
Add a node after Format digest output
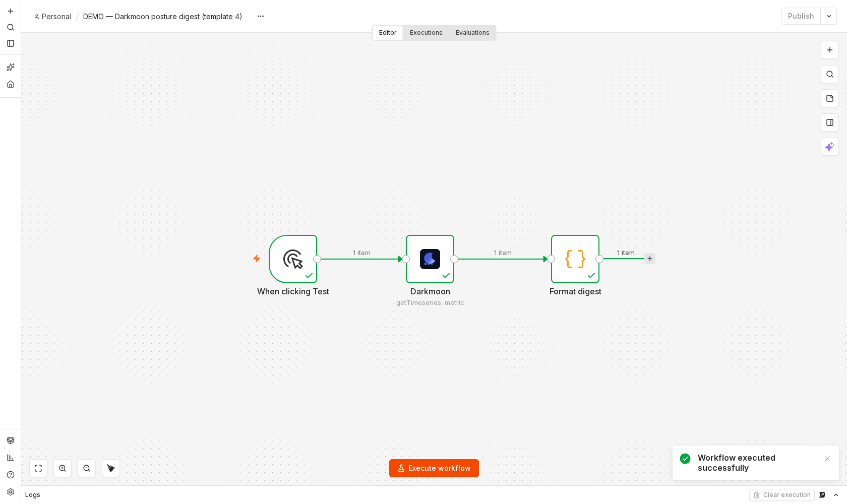tap(650, 259)
